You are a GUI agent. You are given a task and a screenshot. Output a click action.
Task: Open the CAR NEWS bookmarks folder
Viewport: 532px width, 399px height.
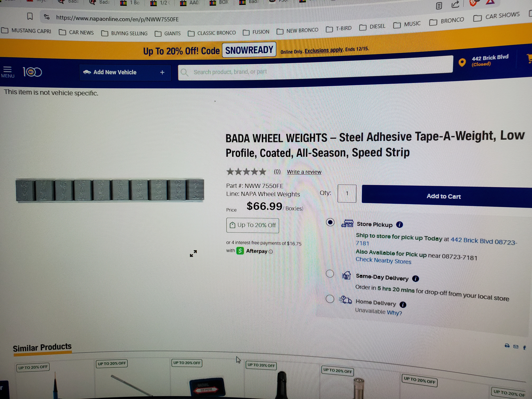[76, 32]
